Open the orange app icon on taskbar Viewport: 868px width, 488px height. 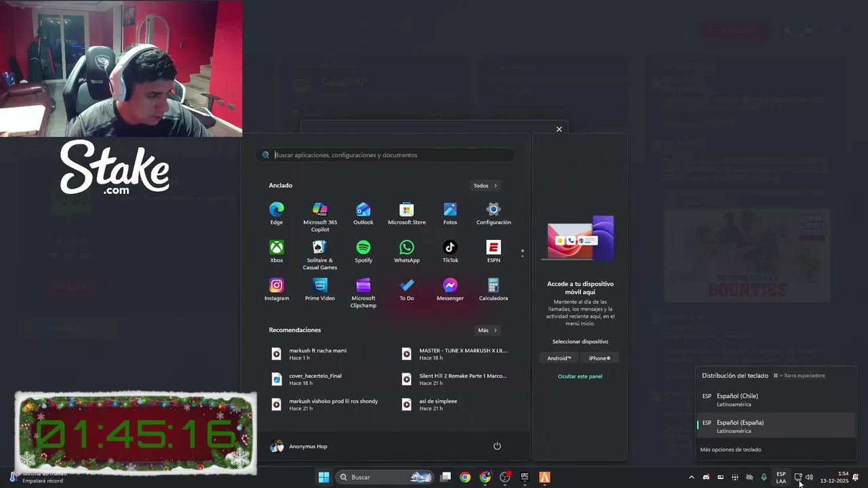tap(545, 477)
